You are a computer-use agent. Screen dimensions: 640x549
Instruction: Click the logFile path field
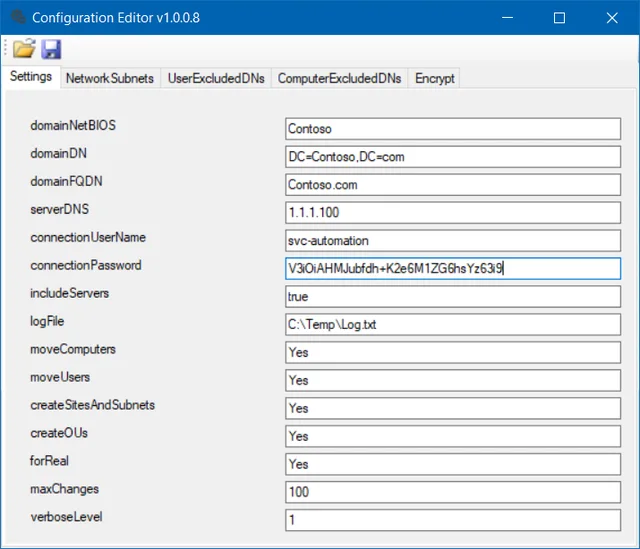click(x=453, y=325)
